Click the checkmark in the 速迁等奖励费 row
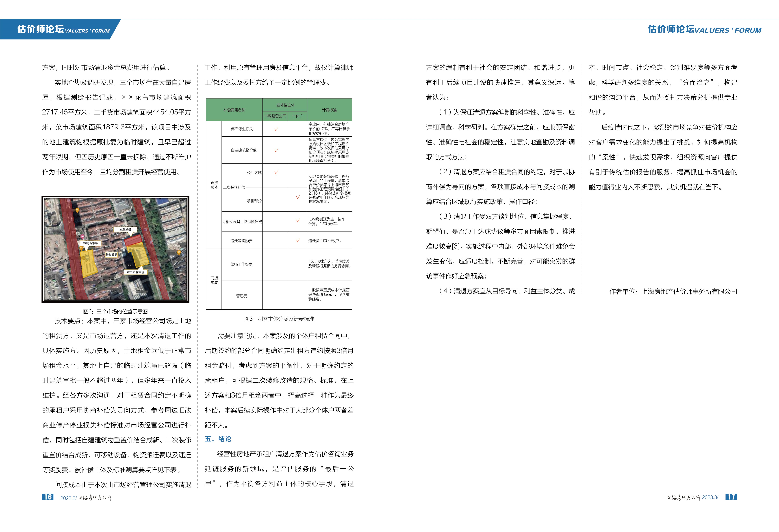Image resolution: width=779 pixels, height=532 pixels. (x=298, y=241)
